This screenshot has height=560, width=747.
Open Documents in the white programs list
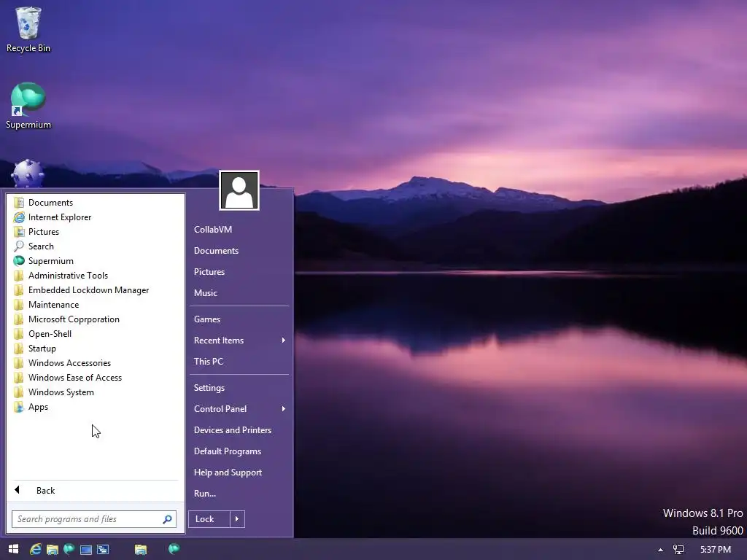[96, 203]
